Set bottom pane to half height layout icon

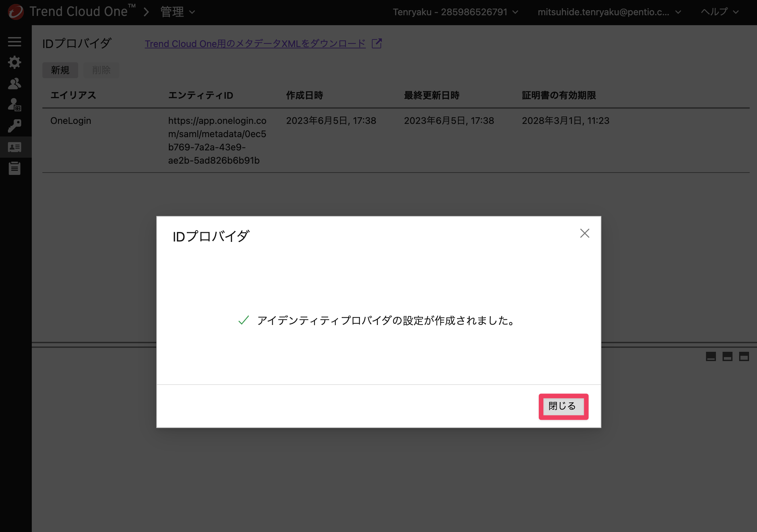click(x=727, y=356)
